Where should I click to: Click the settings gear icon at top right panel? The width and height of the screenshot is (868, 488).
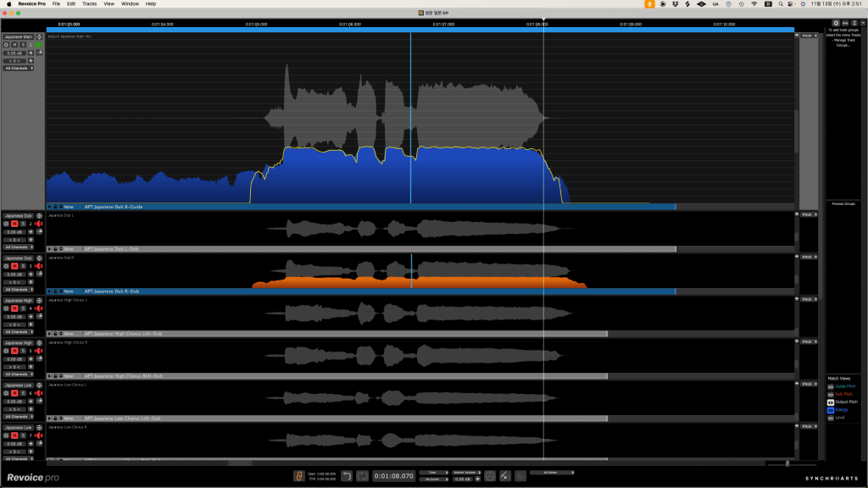tap(836, 23)
